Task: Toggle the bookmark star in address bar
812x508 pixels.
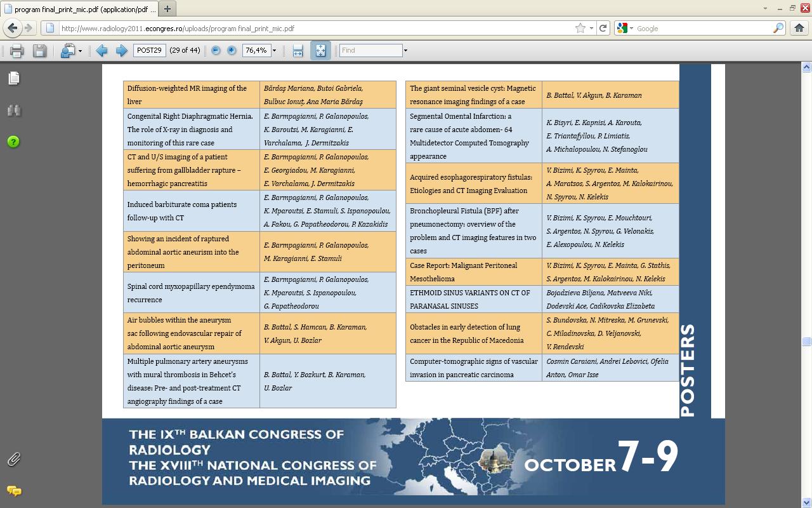Action: coord(580,28)
